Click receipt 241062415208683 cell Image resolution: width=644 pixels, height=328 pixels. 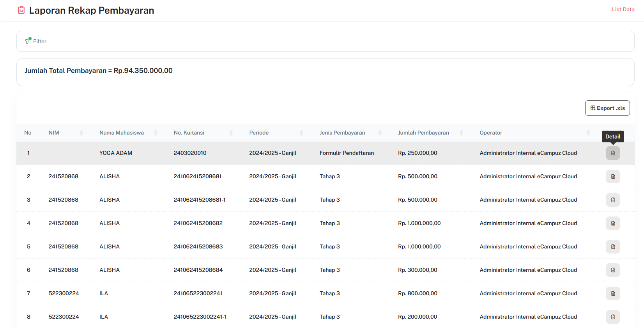tap(198, 246)
